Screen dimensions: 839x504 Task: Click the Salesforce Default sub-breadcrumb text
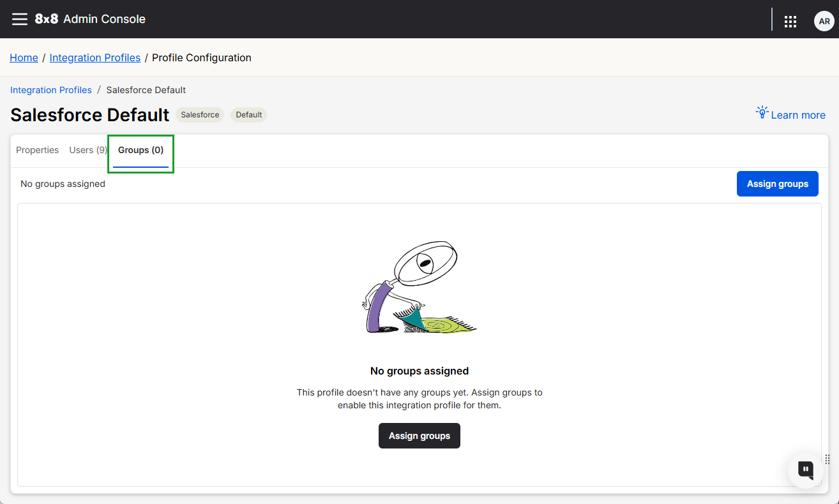tap(146, 90)
